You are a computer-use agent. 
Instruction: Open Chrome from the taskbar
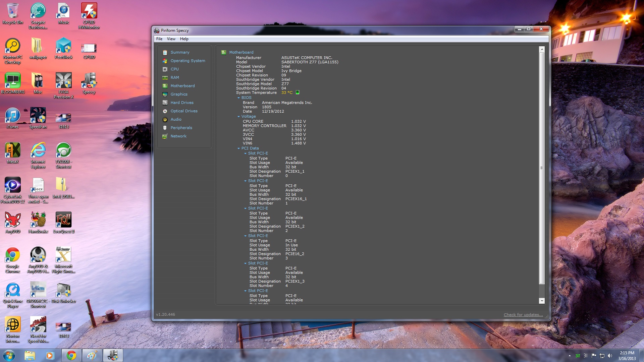coord(71,355)
